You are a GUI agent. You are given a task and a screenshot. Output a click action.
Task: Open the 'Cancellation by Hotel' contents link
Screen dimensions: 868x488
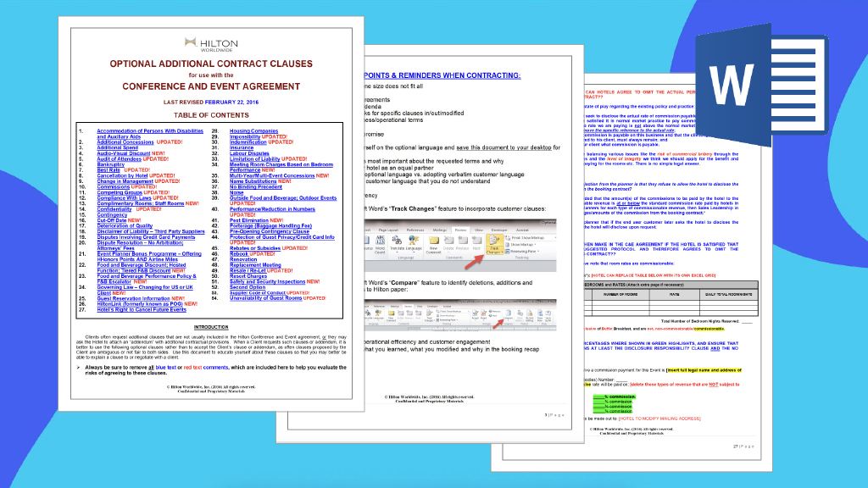pos(122,175)
